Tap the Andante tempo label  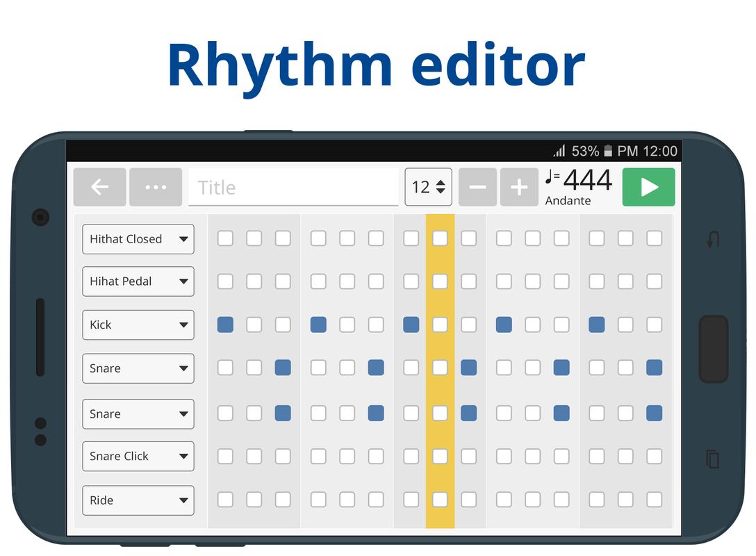coord(568,201)
